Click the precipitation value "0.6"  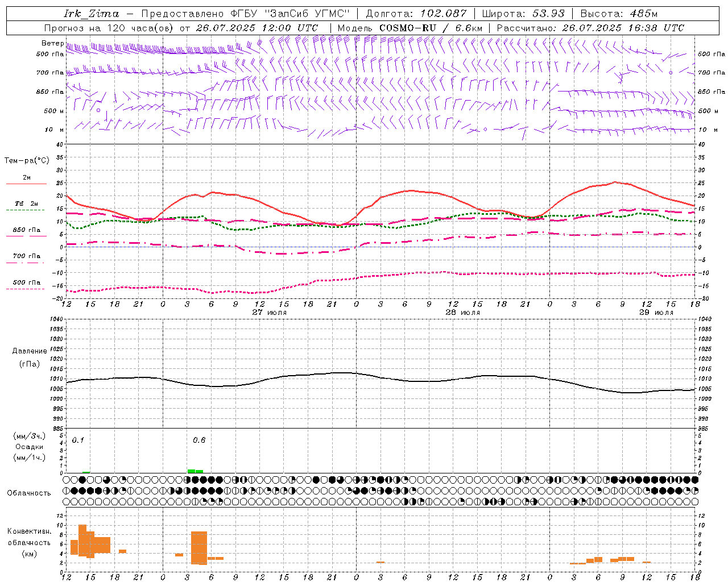(x=199, y=440)
